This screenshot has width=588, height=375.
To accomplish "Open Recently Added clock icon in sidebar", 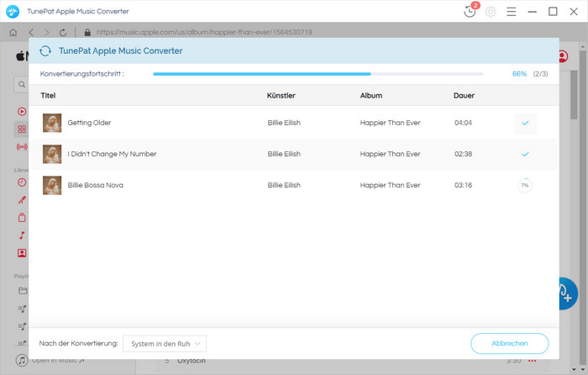I will point(22,182).
